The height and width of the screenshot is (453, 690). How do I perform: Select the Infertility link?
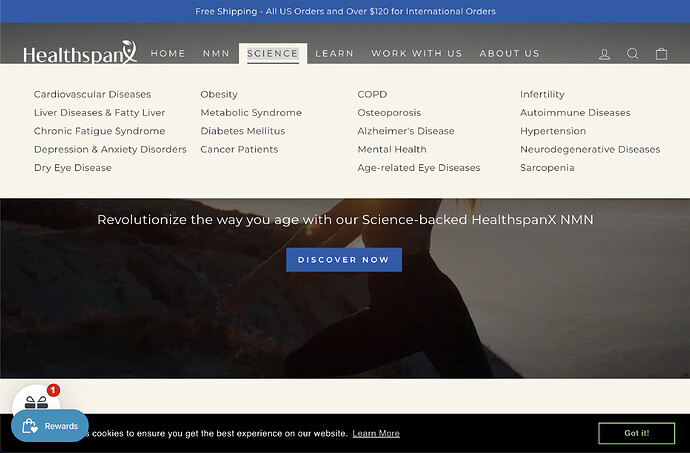[x=543, y=94]
